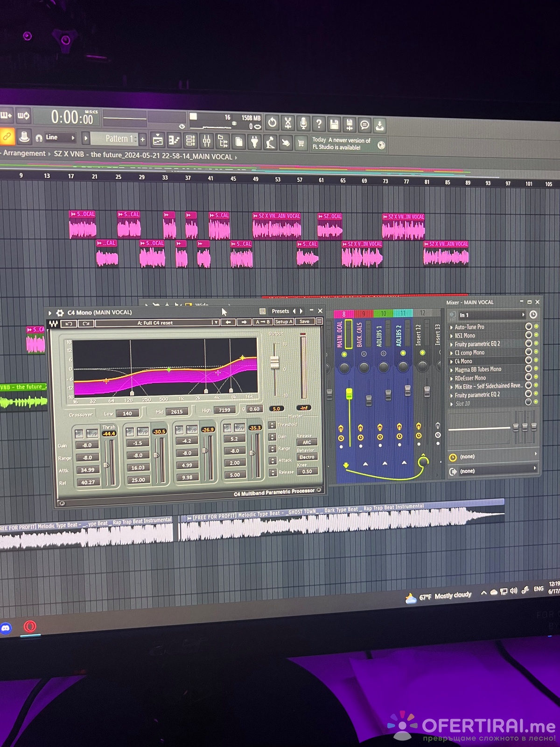
Task: Expand the Magma BB Tubes Mono slot arrow
Action: click(x=451, y=370)
